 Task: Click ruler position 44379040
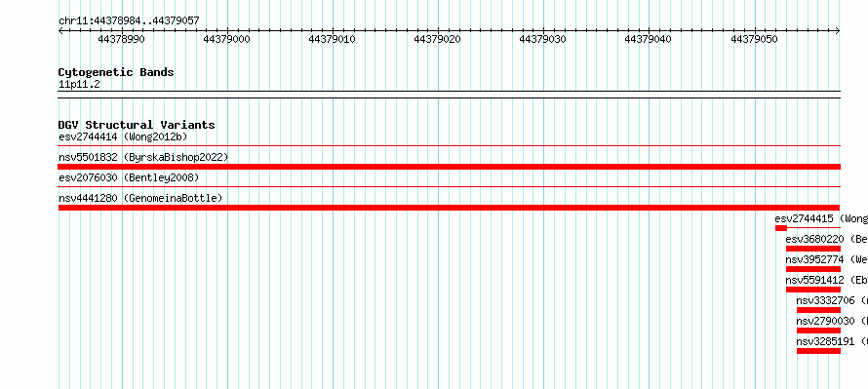pyautogui.click(x=649, y=39)
